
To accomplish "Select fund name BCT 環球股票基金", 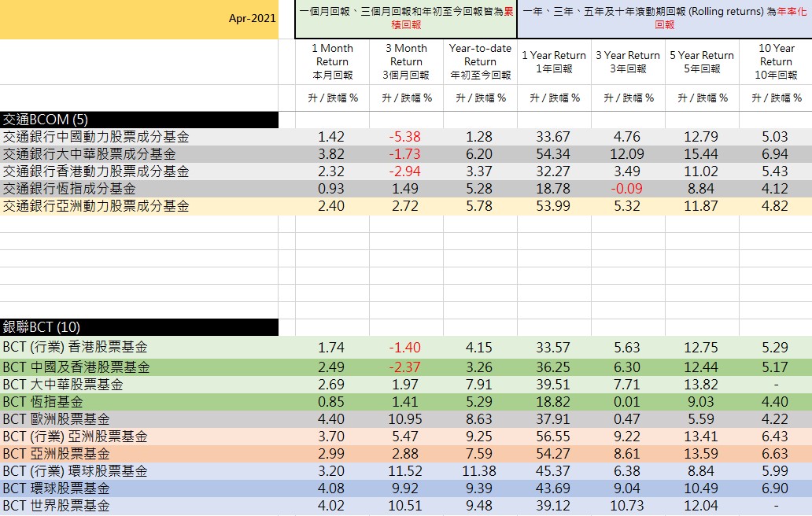I will click(x=56, y=488).
